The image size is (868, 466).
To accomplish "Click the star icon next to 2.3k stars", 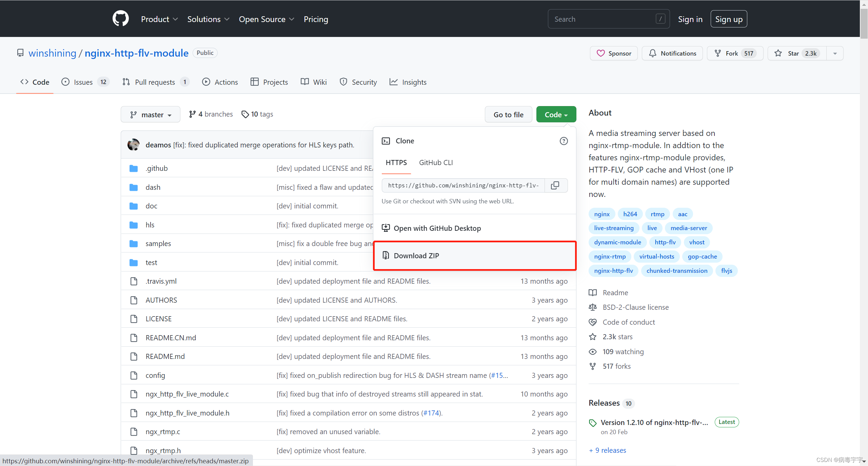I will pos(593,337).
